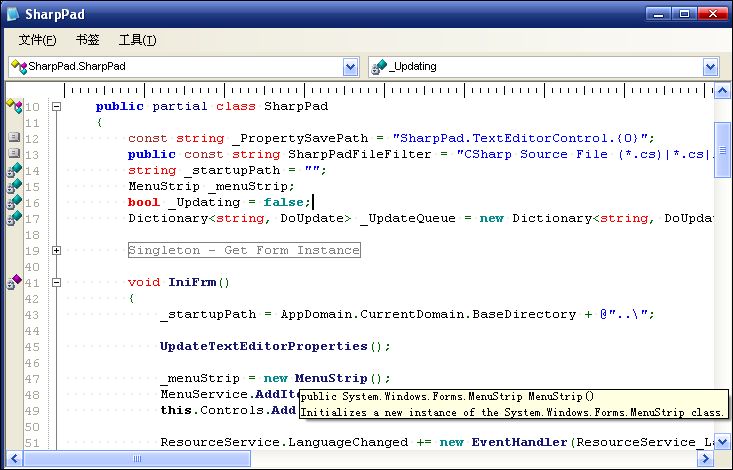Click the _PropertySavePath constant name
The width and height of the screenshot is (733, 470).
[300, 138]
